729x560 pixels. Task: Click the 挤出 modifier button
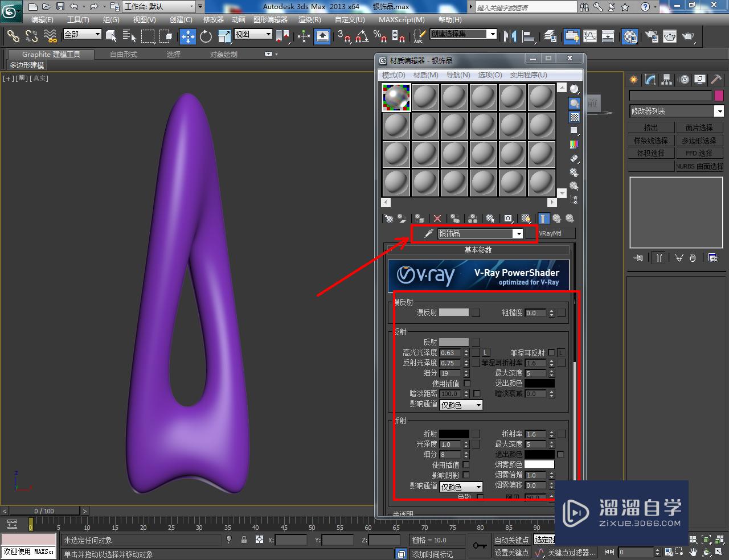pos(651,127)
